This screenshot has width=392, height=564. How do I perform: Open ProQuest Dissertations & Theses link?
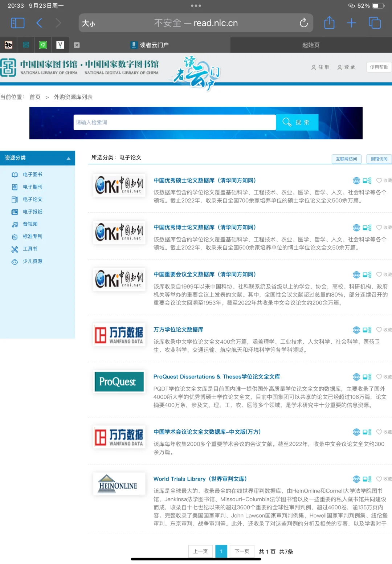pos(217,377)
